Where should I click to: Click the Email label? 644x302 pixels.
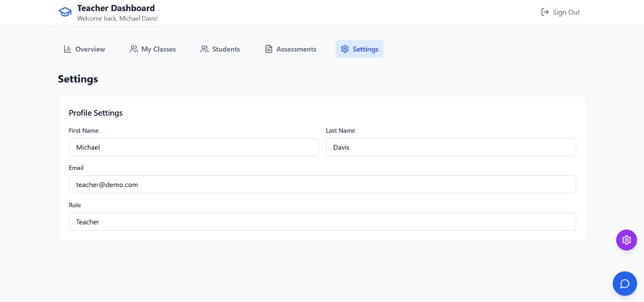click(77, 168)
